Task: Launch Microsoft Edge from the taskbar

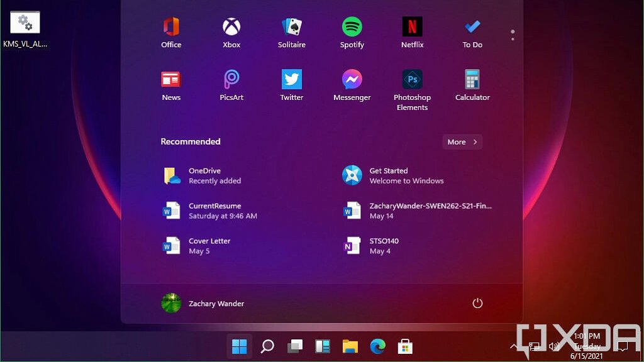Action: click(x=377, y=346)
